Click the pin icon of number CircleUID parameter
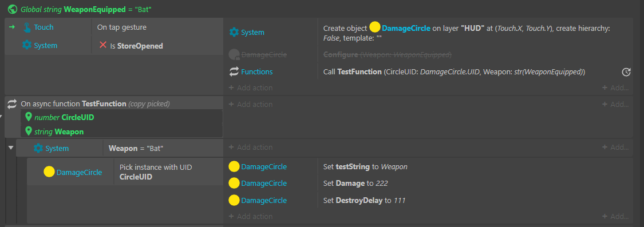644x227 pixels. (x=29, y=117)
